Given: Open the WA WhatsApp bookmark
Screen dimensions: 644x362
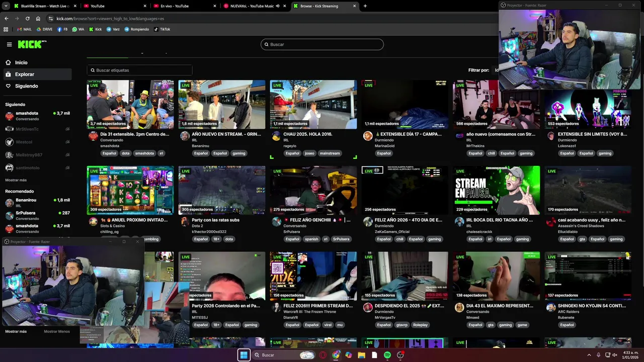Looking at the screenshot, I should [78, 29].
